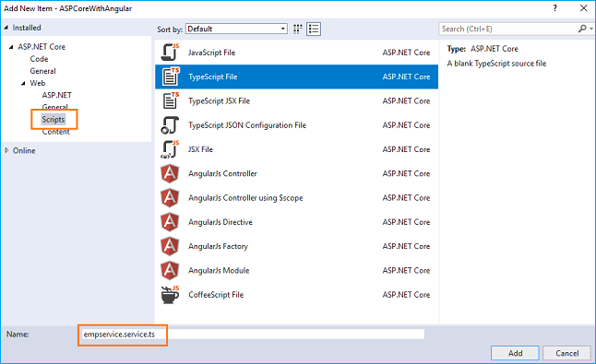Collapse the ASP.NET Core tree node

(x=11, y=47)
